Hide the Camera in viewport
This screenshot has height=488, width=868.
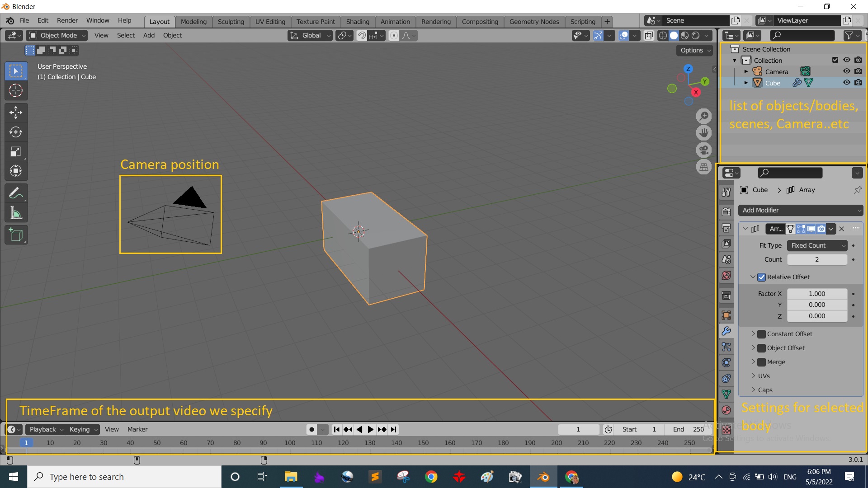pyautogui.click(x=846, y=71)
